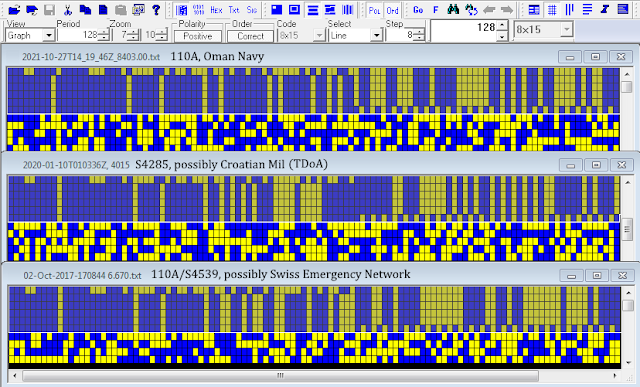Click the vertical bars column icon

click(x=569, y=10)
